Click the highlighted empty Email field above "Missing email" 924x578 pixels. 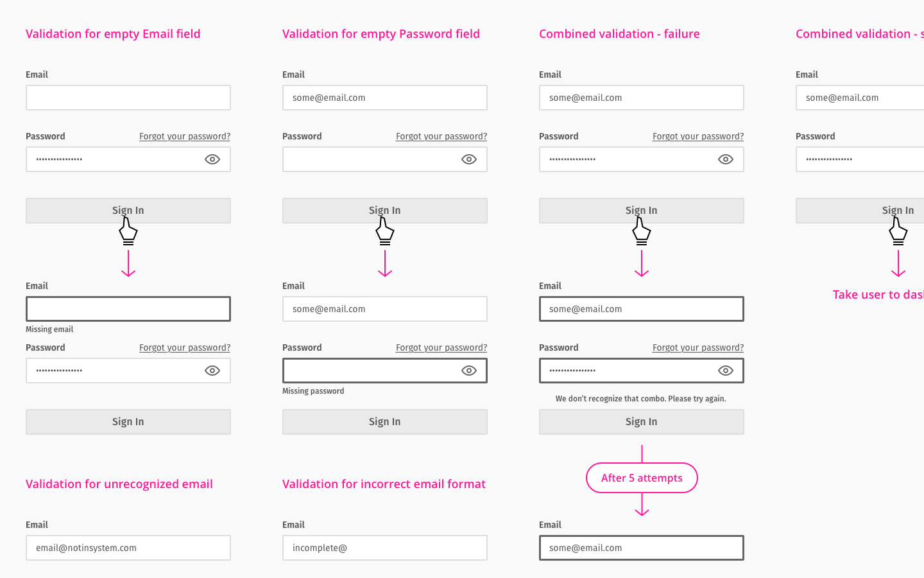point(128,309)
